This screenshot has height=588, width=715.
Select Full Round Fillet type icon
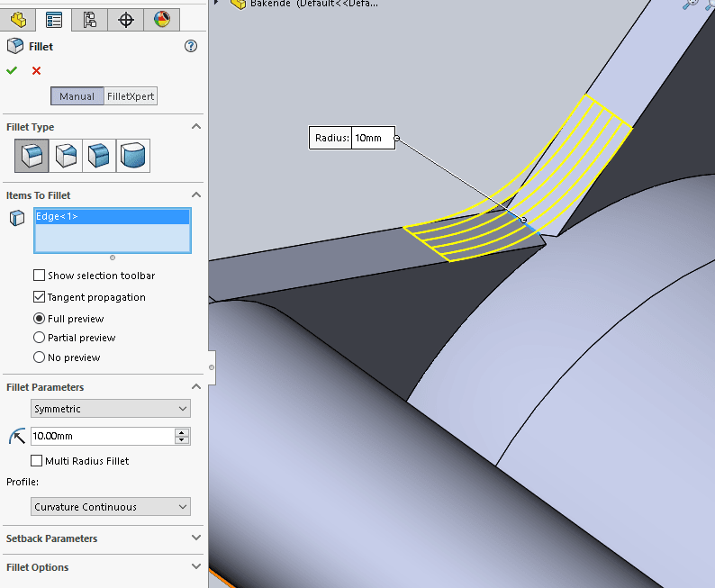tap(132, 156)
